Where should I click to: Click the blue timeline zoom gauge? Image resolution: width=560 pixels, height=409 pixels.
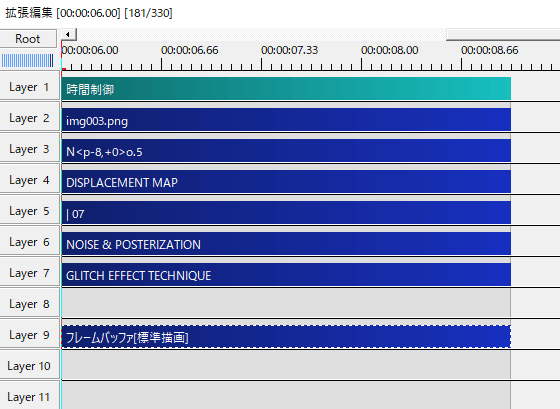pos(28,60)
